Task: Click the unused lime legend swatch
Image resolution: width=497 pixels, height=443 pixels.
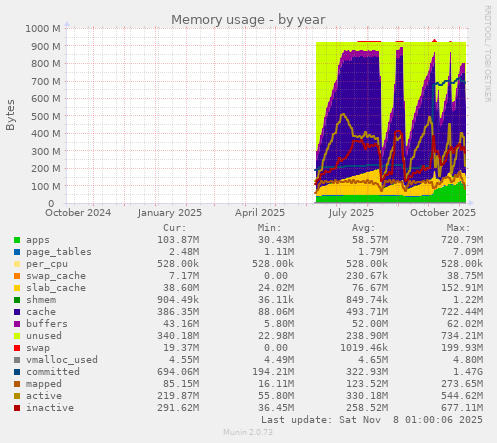Action: [x=17, y=336]
